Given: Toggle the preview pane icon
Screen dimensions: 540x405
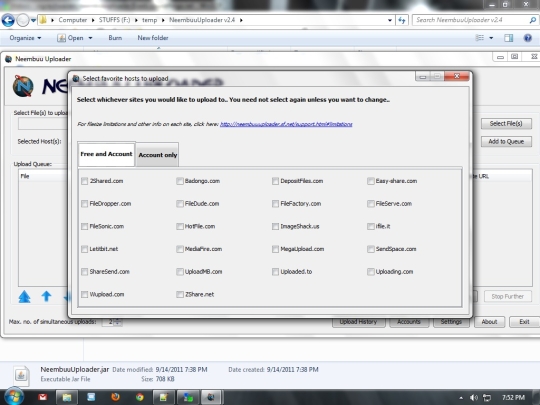Looking at the screenshot, I should click(x=509, y=38).
